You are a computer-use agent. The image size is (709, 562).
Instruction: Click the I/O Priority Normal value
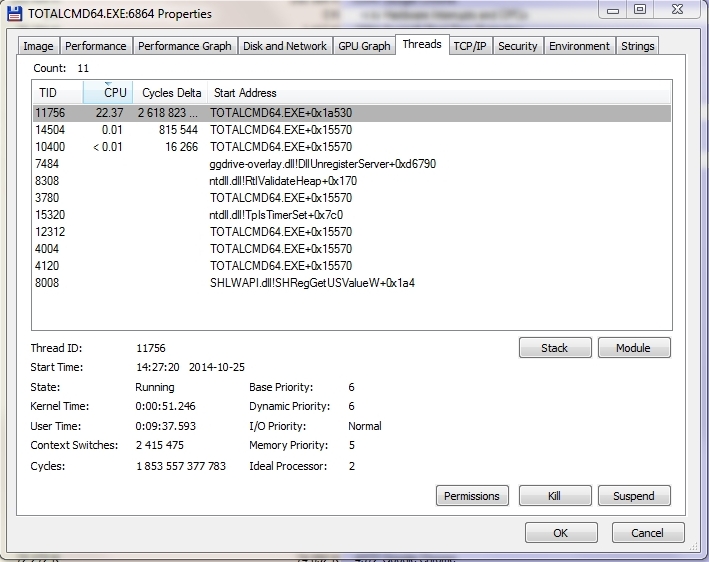(364, 426)
